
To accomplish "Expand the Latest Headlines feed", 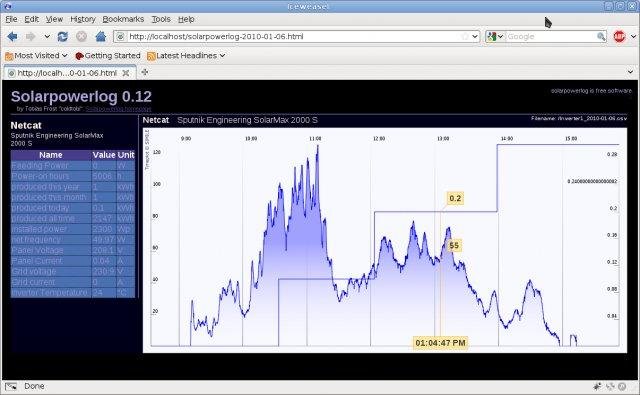I will [186, 55].
